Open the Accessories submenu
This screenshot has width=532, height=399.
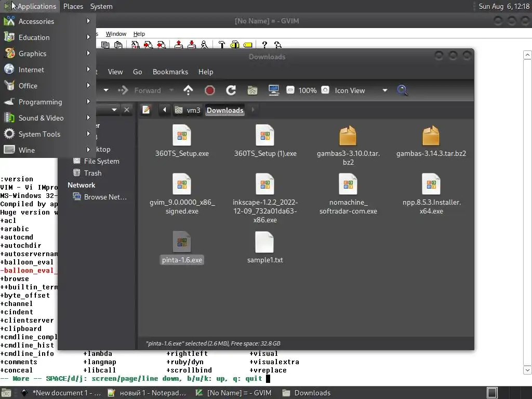pyautogui.click(x=48, y=21)
